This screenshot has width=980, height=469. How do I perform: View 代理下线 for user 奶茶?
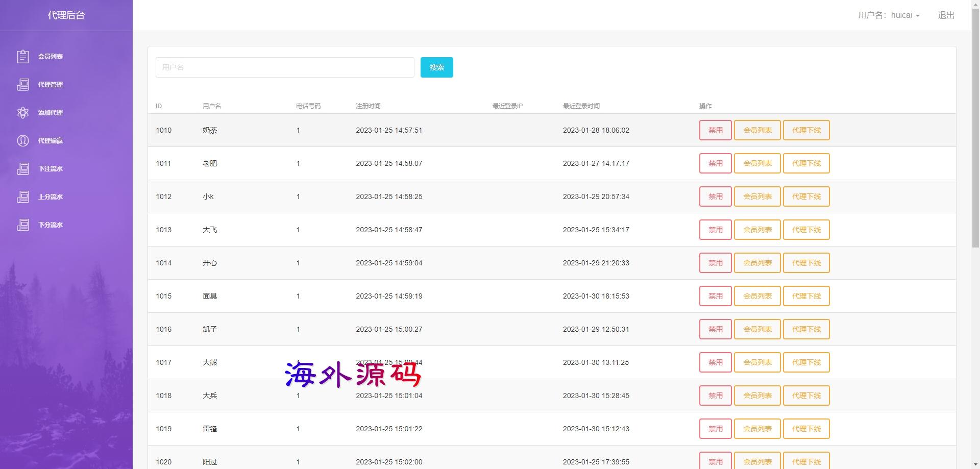806,130
